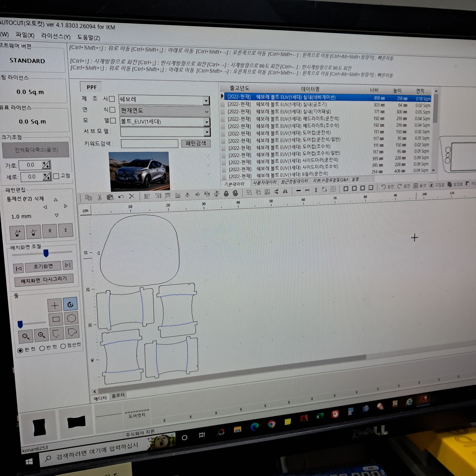
Task: Open the 라이선스(Y) menu
Action: coord(56,36)
